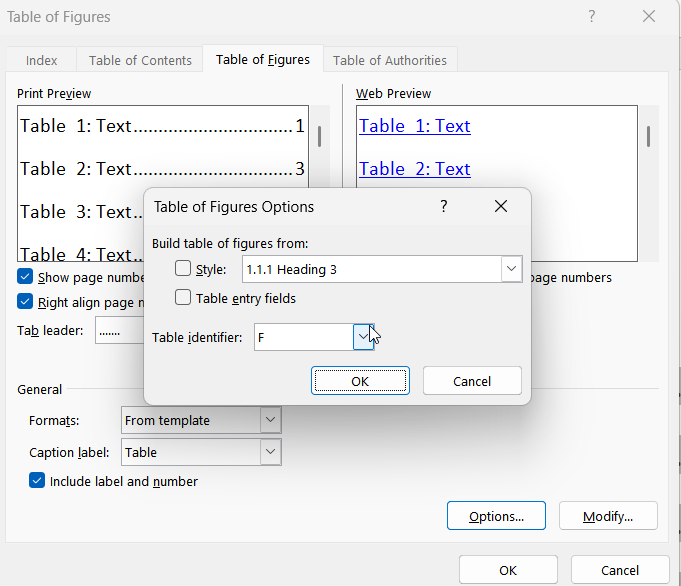The image size is (681, 586).
Task: Select Table 2: Text entry in Print Preview
Action: pyautogui.click(x=162, y=169)
